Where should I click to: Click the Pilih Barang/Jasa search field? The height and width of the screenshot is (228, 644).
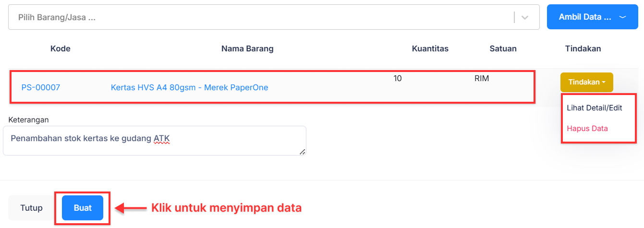(x=259, y=17)
